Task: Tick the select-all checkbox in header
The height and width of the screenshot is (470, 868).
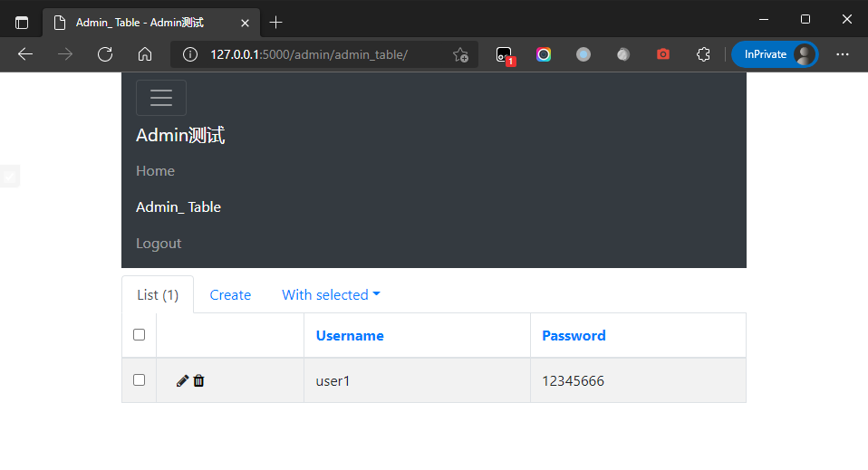Action: point(139,334)
